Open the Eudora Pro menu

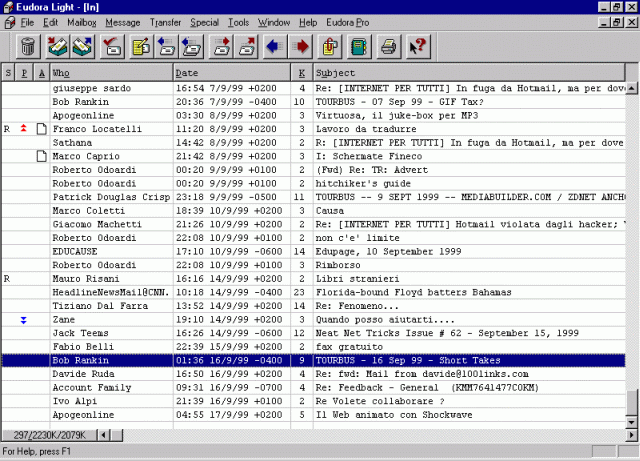[x=348, y=22]
